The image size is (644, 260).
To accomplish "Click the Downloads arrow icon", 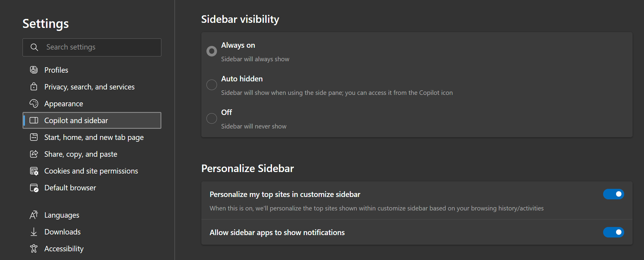I will point(34,232).
